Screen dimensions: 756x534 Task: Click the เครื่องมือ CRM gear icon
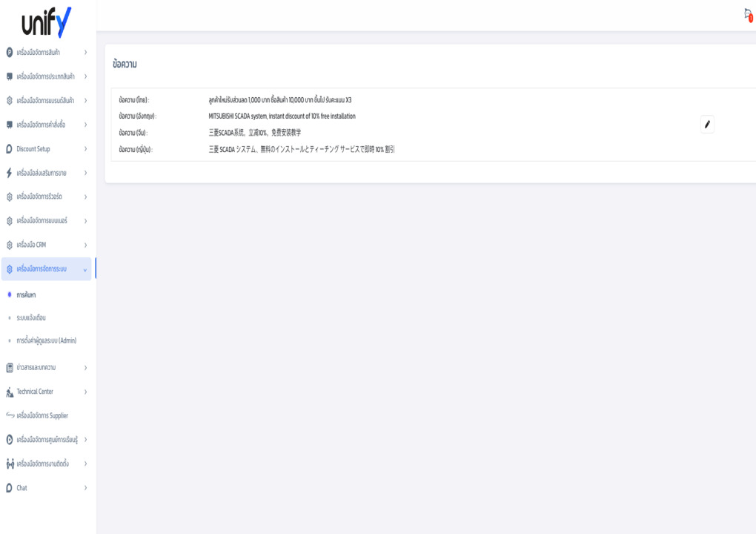(9, 245)
